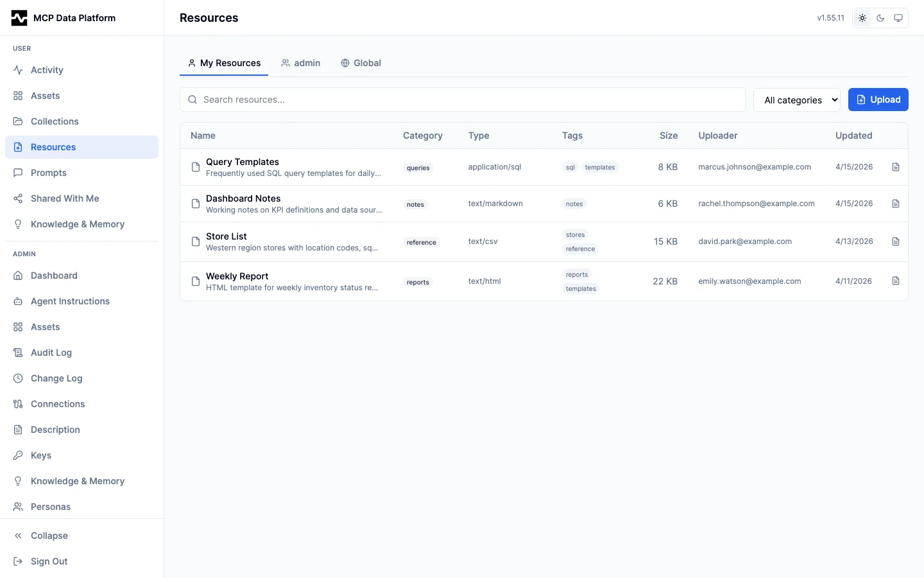Click the Keys icon under Admin
Image resolution: width=924 pixels, height=578 pixels.
click(17, 455)
